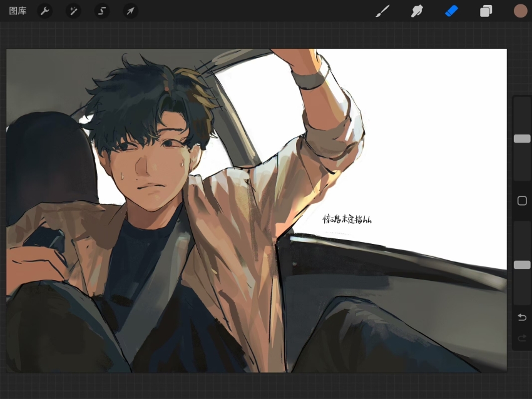Click the brush opacity slider handle

coord(522,265)
